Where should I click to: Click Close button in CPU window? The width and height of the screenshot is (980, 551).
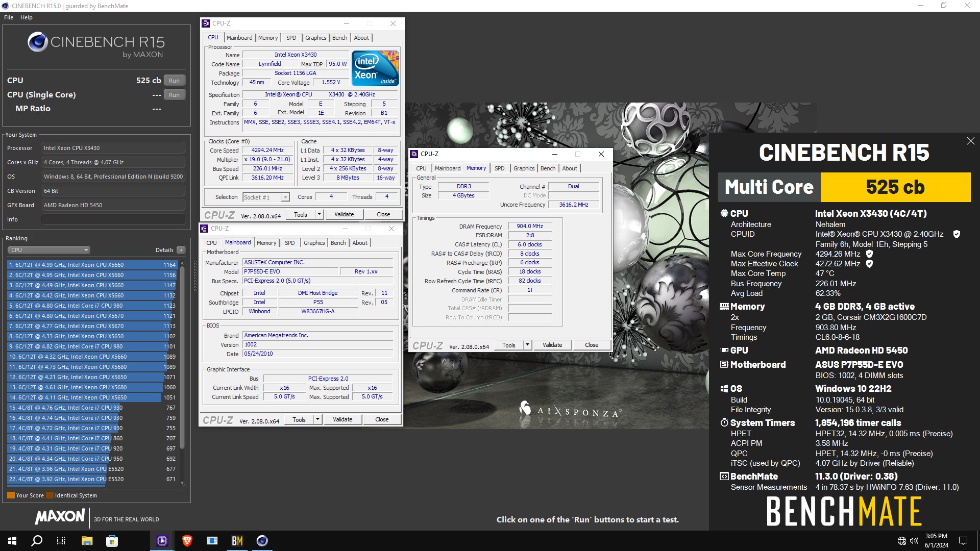pos(383,214)
